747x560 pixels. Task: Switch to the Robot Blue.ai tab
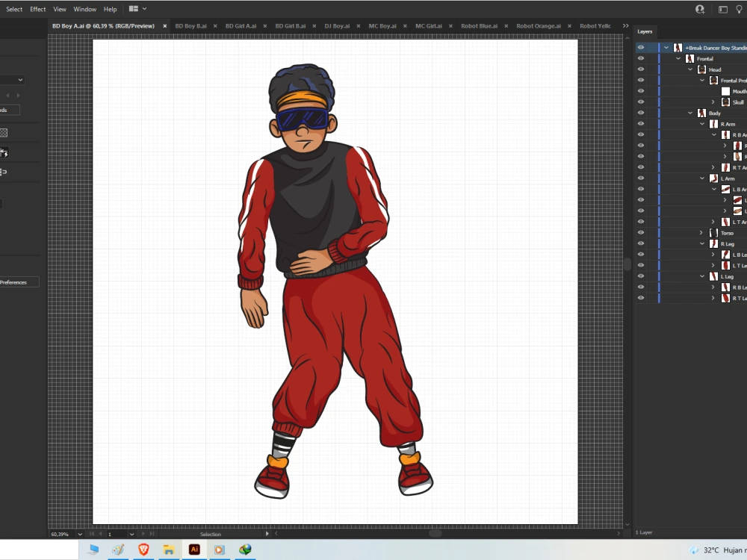coord(479,25)
